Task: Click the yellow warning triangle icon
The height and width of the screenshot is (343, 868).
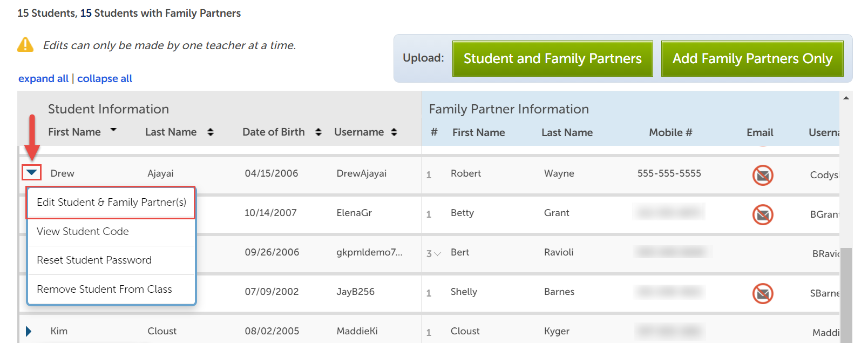Action: [25, 45]
